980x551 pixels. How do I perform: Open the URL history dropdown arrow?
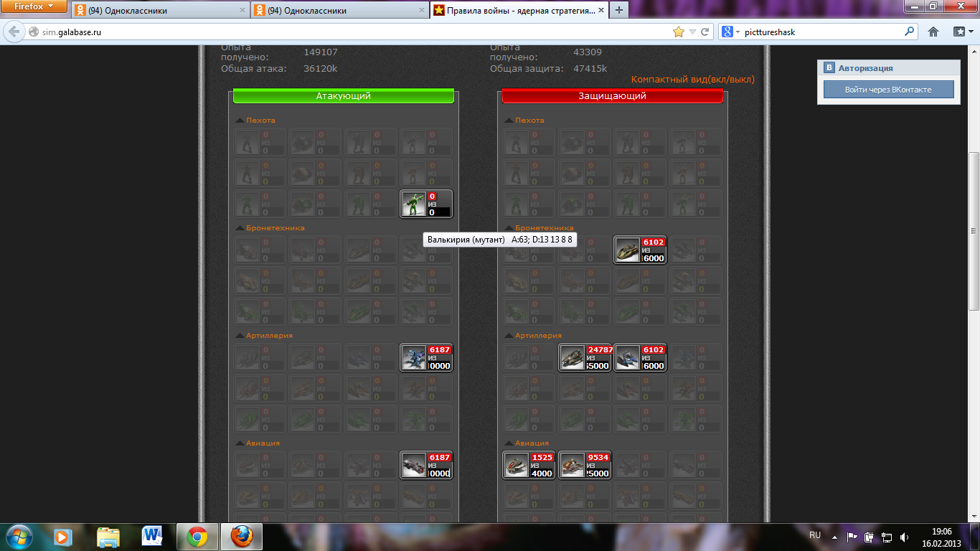click(692, 32)
